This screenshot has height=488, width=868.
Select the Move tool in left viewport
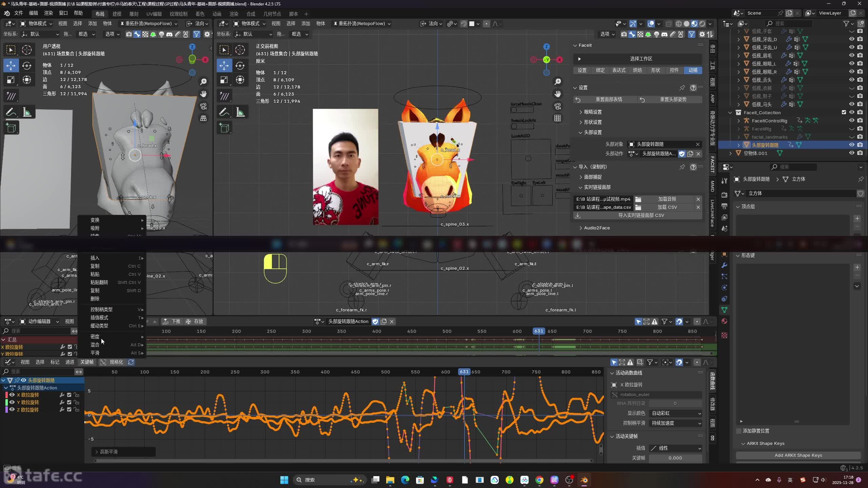11,65
